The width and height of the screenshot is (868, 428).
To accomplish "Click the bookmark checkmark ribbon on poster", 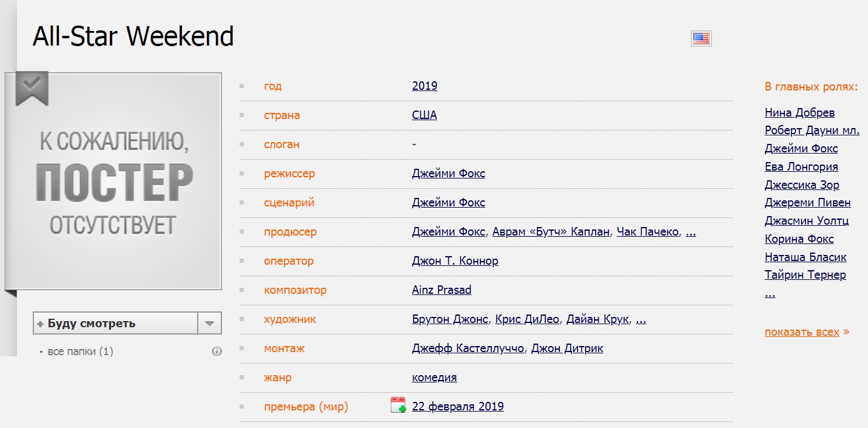I will click(x=32, y=87).
